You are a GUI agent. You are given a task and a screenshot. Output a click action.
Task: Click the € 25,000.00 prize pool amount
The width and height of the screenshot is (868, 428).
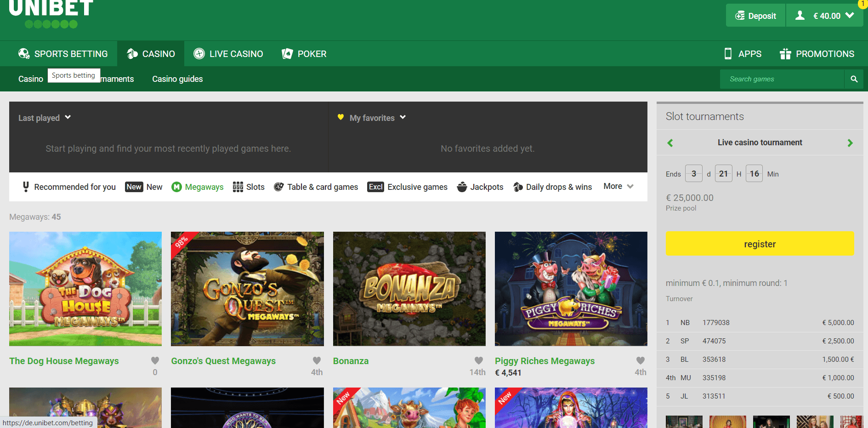pos(690,198)
